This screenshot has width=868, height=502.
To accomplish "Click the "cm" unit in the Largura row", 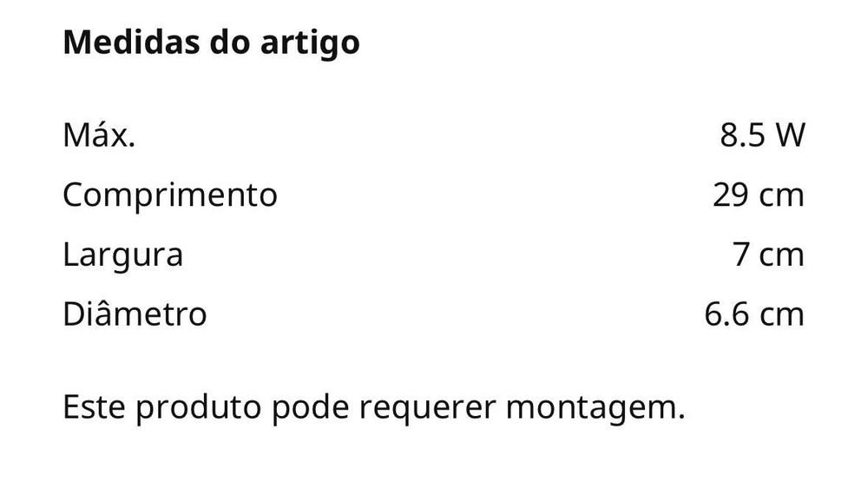I will pyautogui.click(x=782, y=255).
